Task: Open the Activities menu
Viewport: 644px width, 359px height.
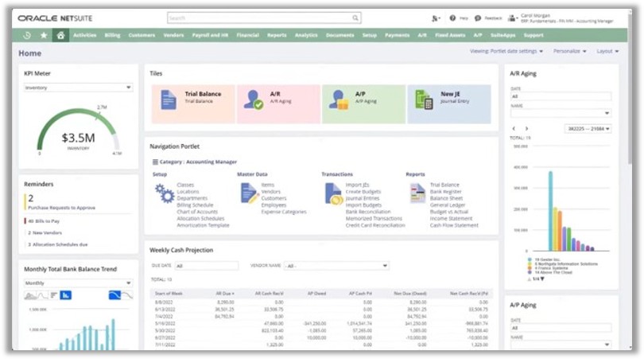Action: point(84,35)
